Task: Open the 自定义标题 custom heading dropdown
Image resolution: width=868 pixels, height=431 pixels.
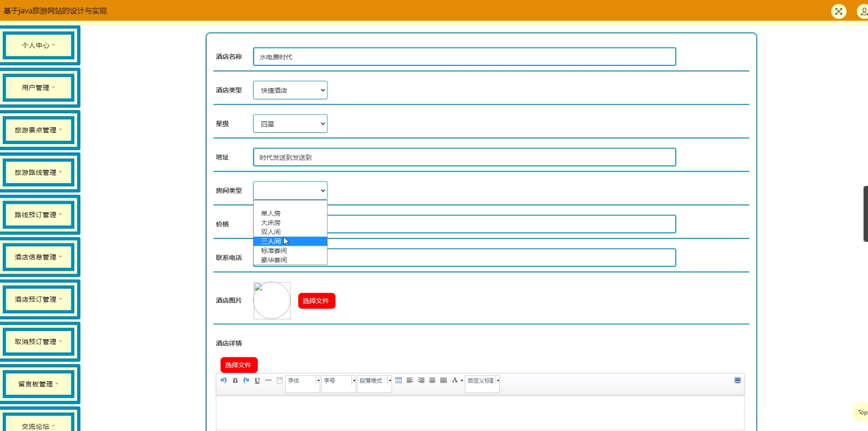Action: [482, 384]
